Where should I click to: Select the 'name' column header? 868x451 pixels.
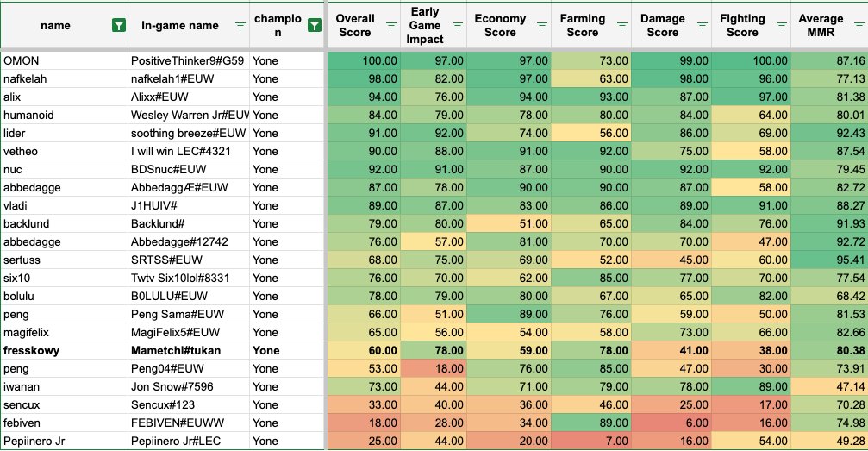click(x=64, y=26)
